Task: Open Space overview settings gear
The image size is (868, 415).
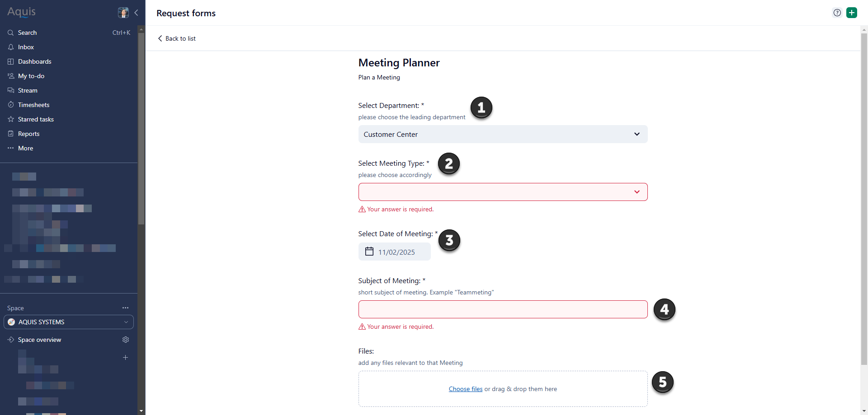Action: 126,340
